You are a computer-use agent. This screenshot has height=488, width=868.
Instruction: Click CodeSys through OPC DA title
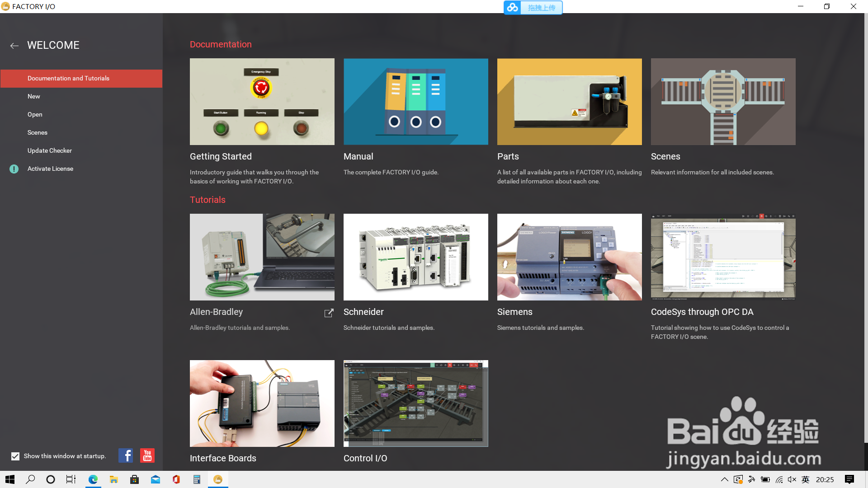click(702, 312)
